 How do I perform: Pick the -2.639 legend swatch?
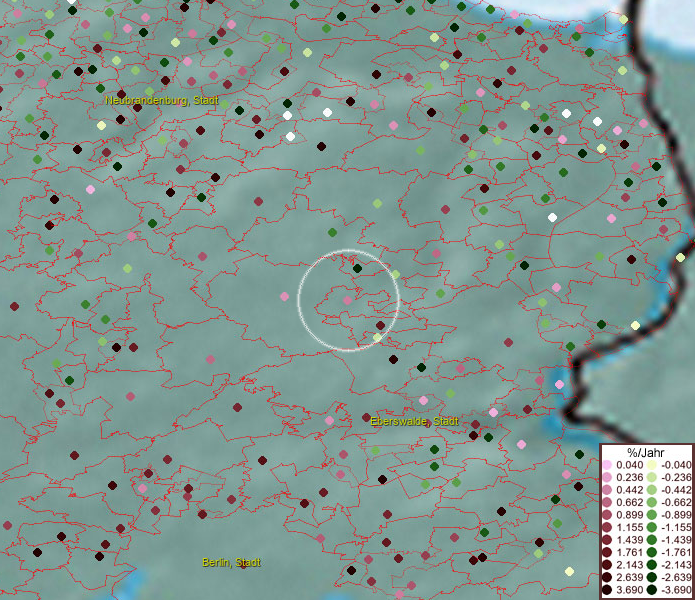click(652, 577)
